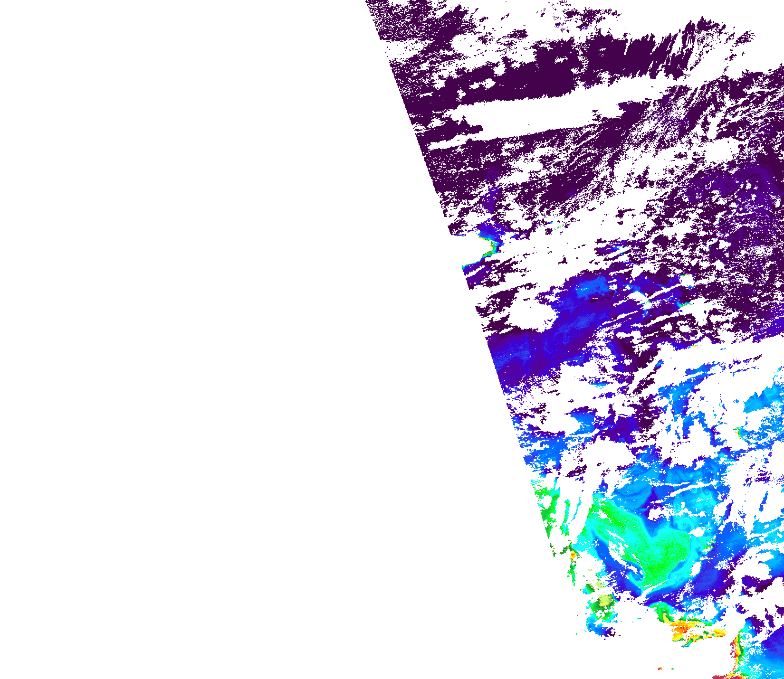Screen dimensions: 784x679
Task: Click the empty white area left of swath
Action: (190, 332)
